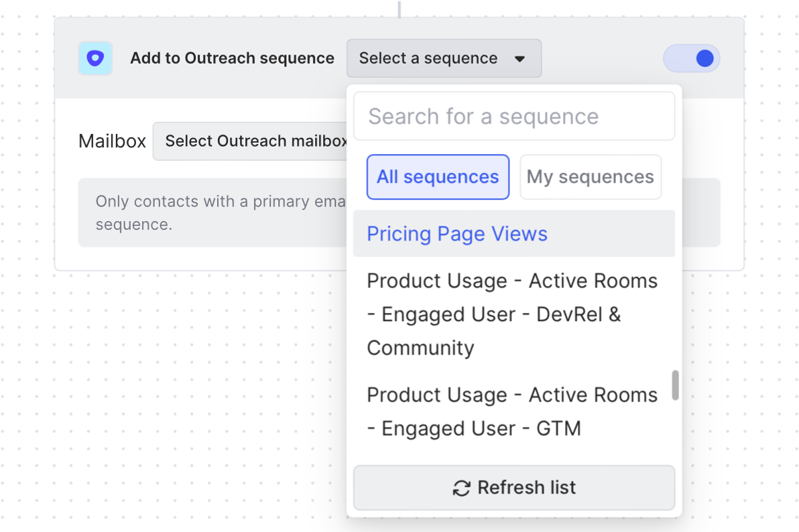Click the connector line above the step card
Viewport: 799px width, 532px height.
click(399, 9)
